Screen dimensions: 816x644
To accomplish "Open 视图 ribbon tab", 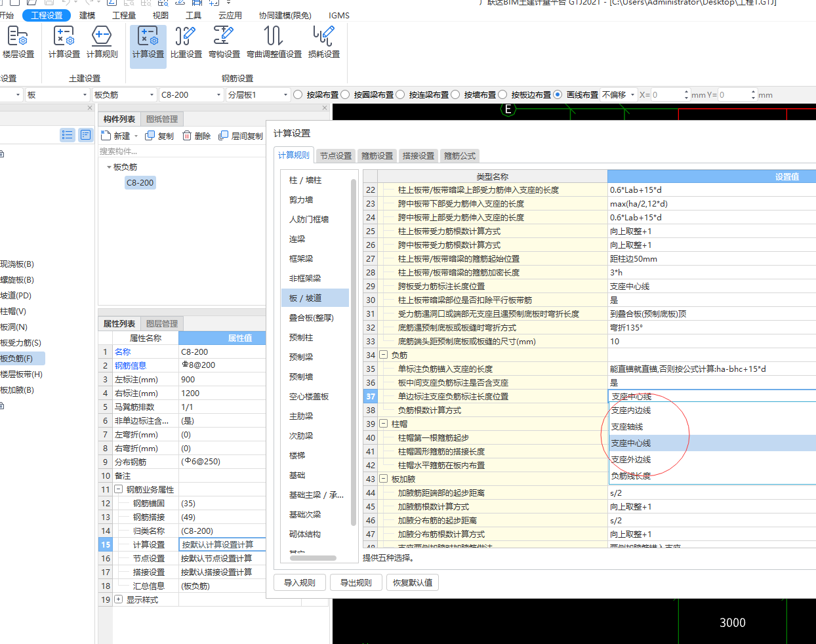I will (160, 15).
